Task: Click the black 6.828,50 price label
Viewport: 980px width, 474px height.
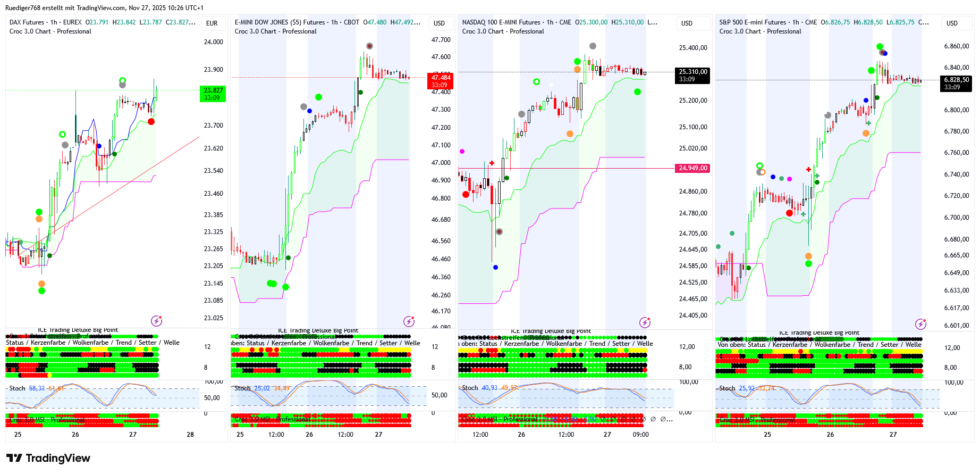Action: (x=956, y=83)
